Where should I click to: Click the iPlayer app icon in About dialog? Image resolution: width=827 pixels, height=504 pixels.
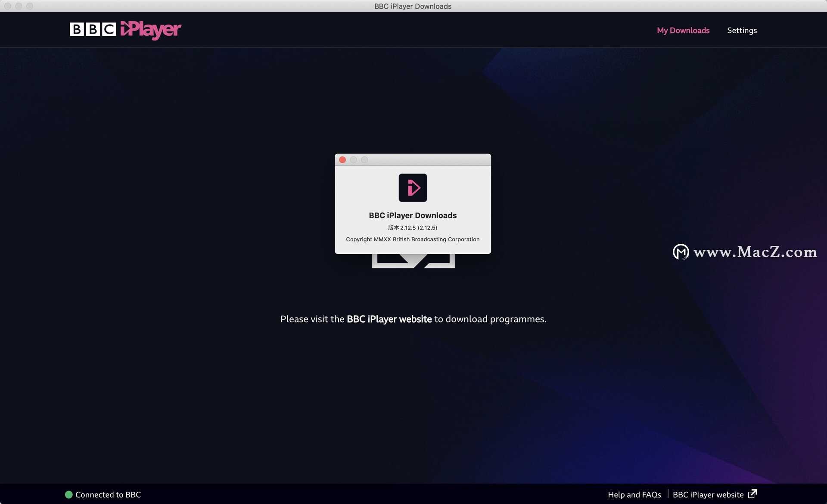413,188
